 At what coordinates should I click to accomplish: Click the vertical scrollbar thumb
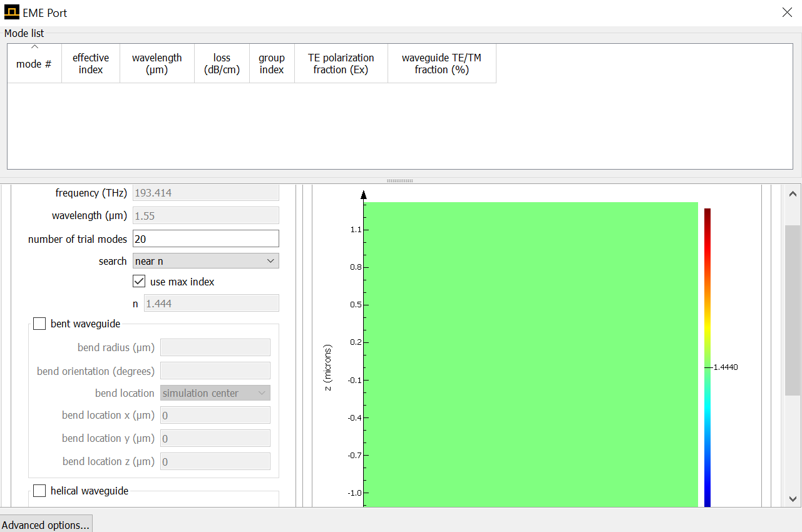click(793, 310)
